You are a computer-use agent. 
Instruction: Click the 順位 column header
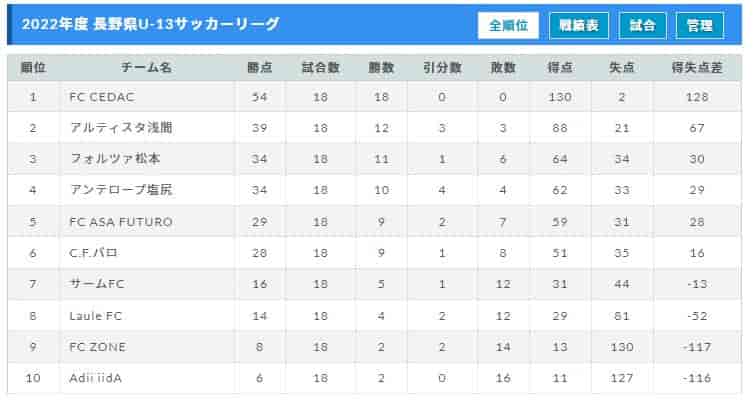(33, 68)
